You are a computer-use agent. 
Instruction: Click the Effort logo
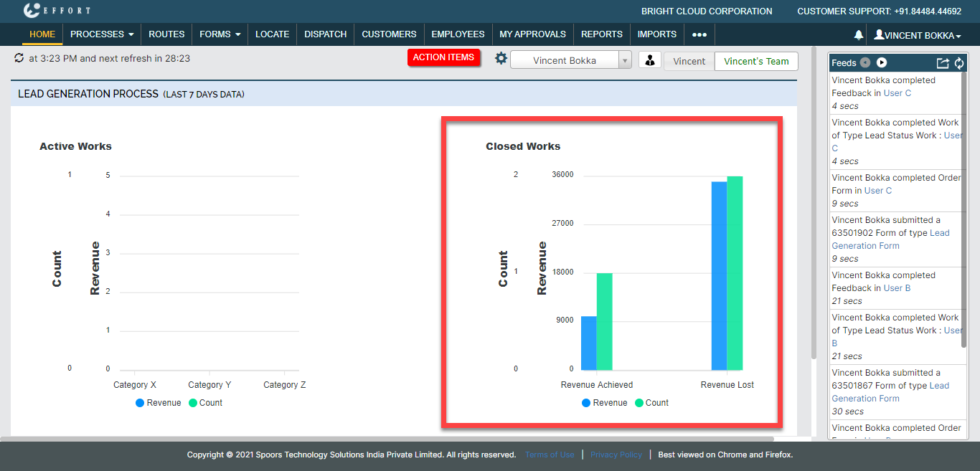click(57, 11)
